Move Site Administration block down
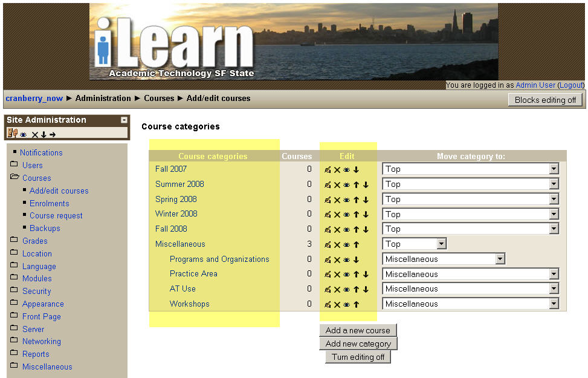 pyautogui.click(x=44, y=134)
